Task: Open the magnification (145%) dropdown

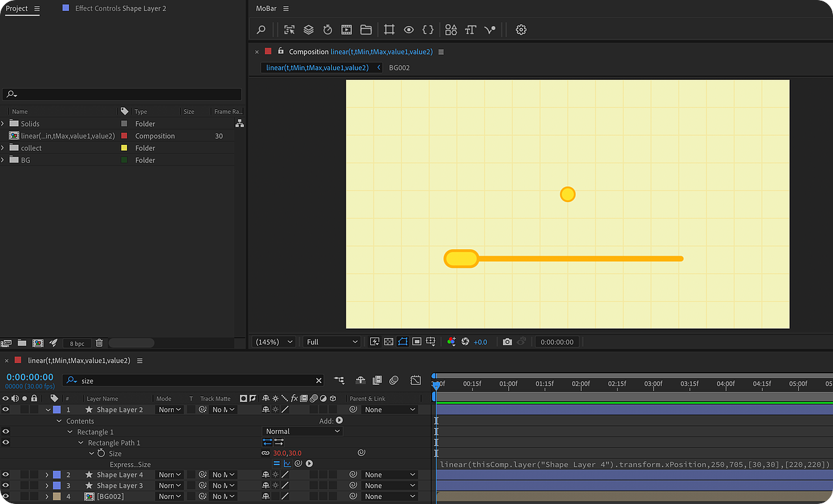Action: click(273, 342)
